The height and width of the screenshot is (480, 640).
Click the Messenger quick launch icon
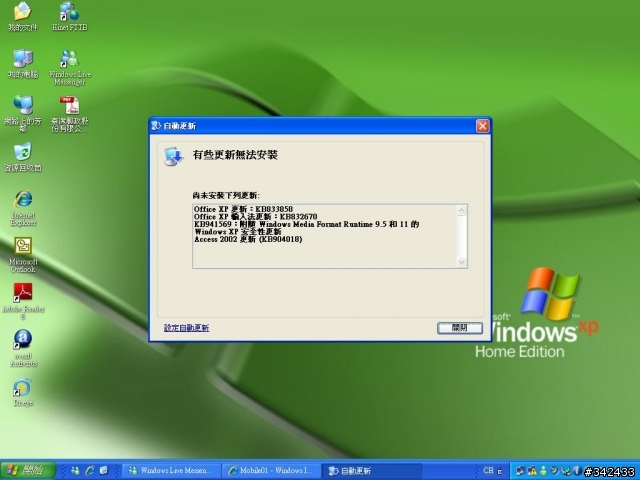[75, 471]
